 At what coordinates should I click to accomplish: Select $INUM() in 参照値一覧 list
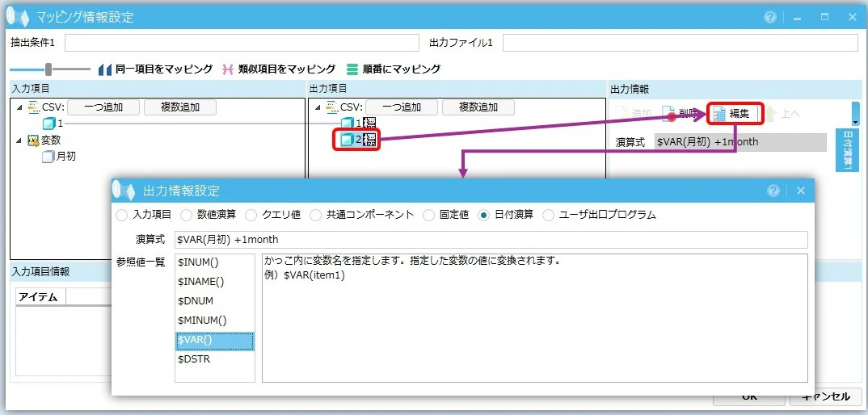click(x=215, y=263)
